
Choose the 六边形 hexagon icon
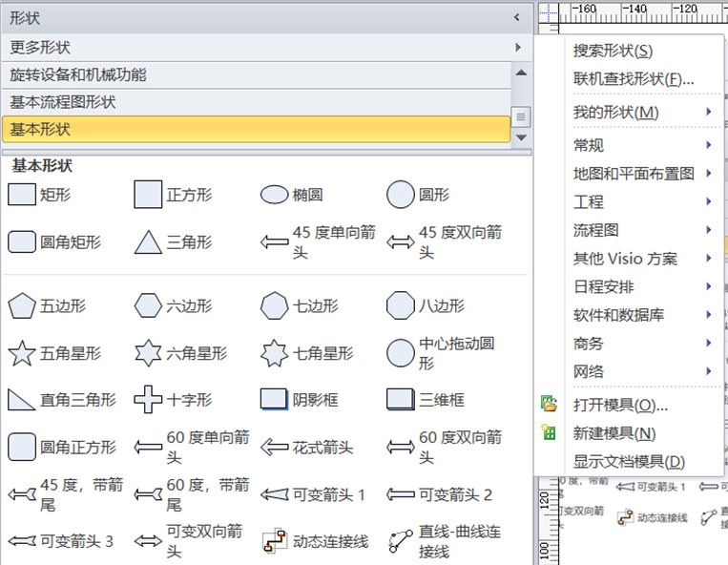[x=148, y=305]
